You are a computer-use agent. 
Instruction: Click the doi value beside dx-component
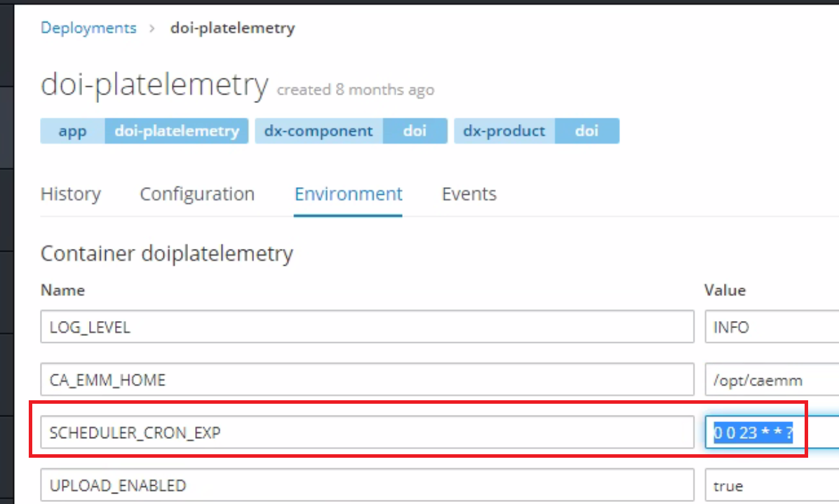coord(415,131)
